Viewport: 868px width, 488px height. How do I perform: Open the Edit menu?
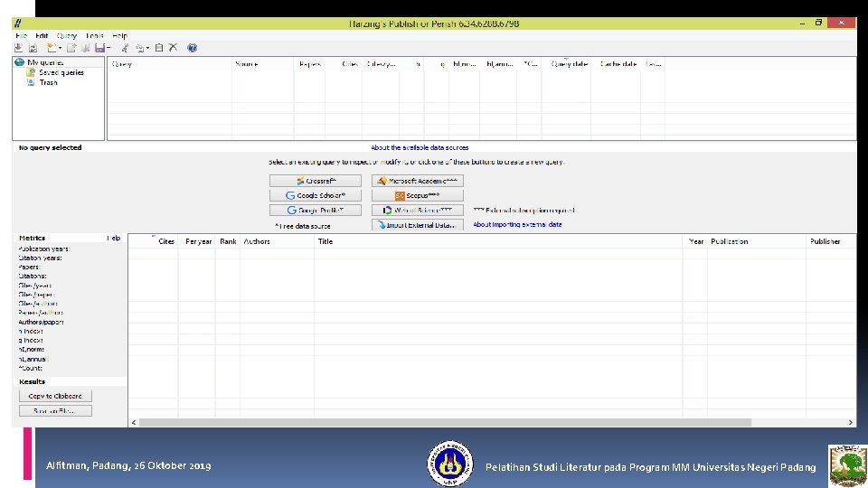pos(42,35)
